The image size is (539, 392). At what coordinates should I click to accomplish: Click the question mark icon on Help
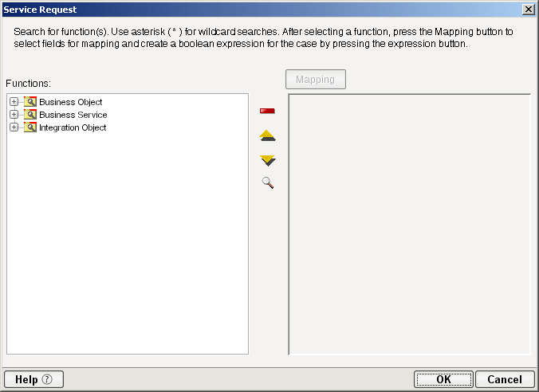[47, 379]
